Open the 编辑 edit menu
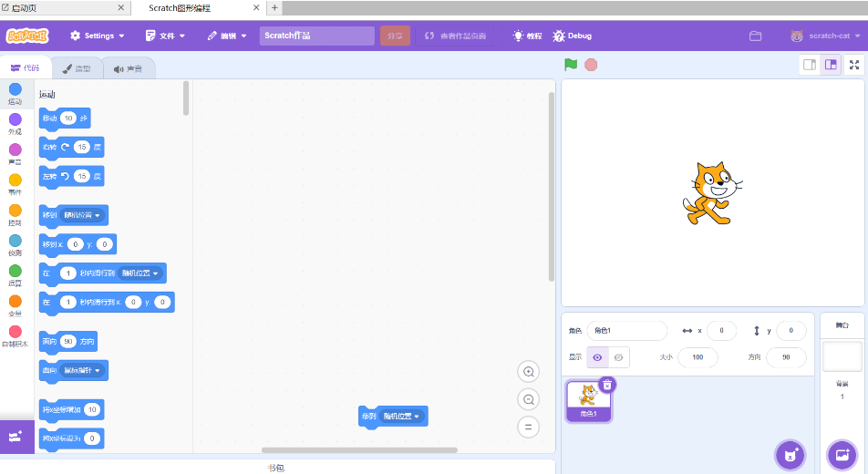This screenshot has width=868, height=474. [x=227, y=36]
